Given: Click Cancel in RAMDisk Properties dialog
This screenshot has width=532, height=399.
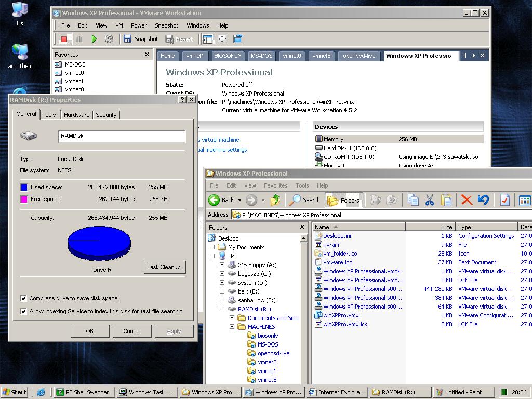Looking at the screenshot, I should [131, 331].
